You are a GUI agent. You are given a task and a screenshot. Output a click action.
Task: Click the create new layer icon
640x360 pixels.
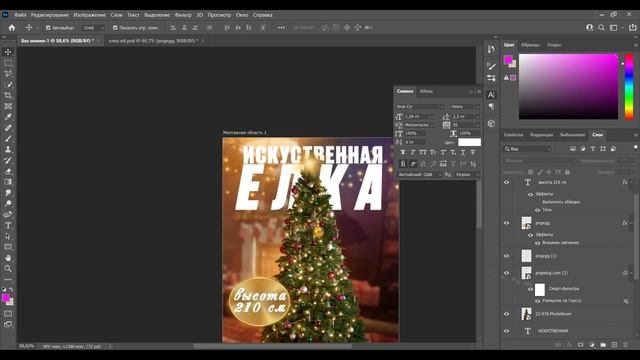click(614, 345)
